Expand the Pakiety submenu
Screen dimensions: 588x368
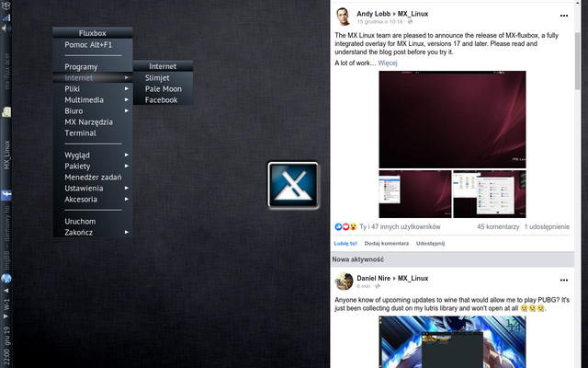pyautogui.click(x=93, y=166)
